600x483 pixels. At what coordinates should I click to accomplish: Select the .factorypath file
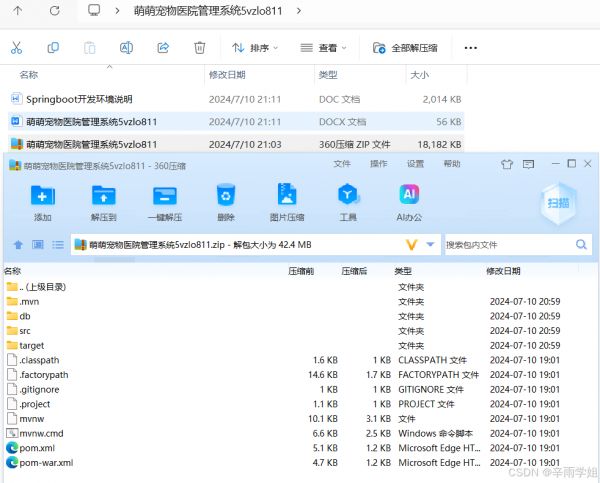coord(38,375)
